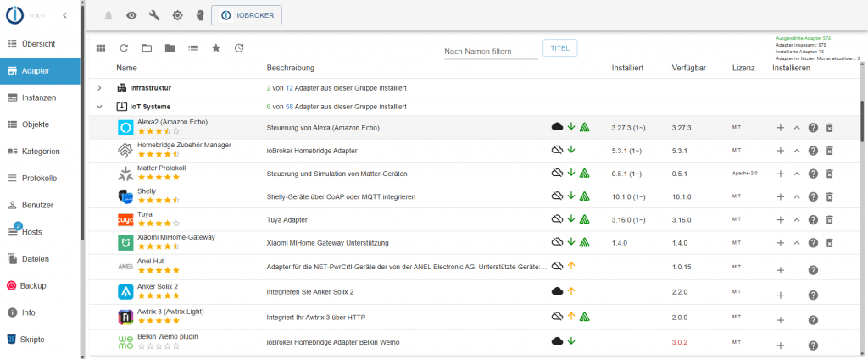The width and height of the screenshot is (868, 359).
Task: Install Awtrix 3 adapter plus icon
Action: [x=781, y=320]
